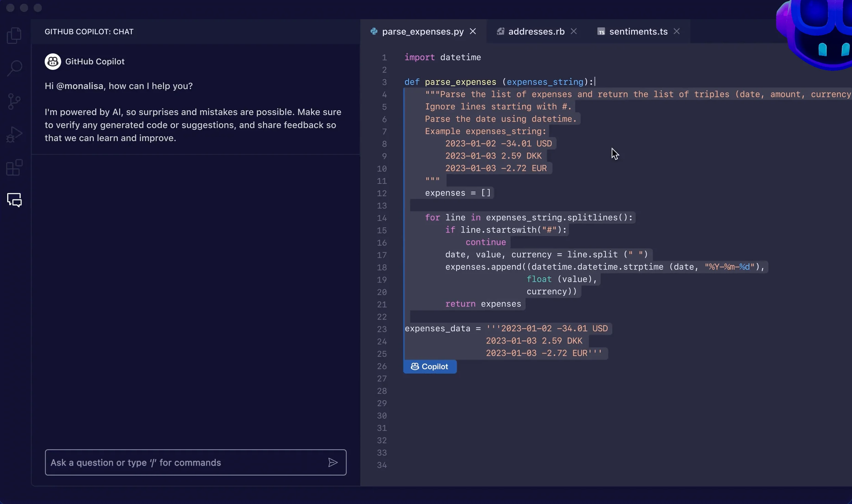852x504 pixels.
Task: Close the addresses.rb tab
Action: 574,31
